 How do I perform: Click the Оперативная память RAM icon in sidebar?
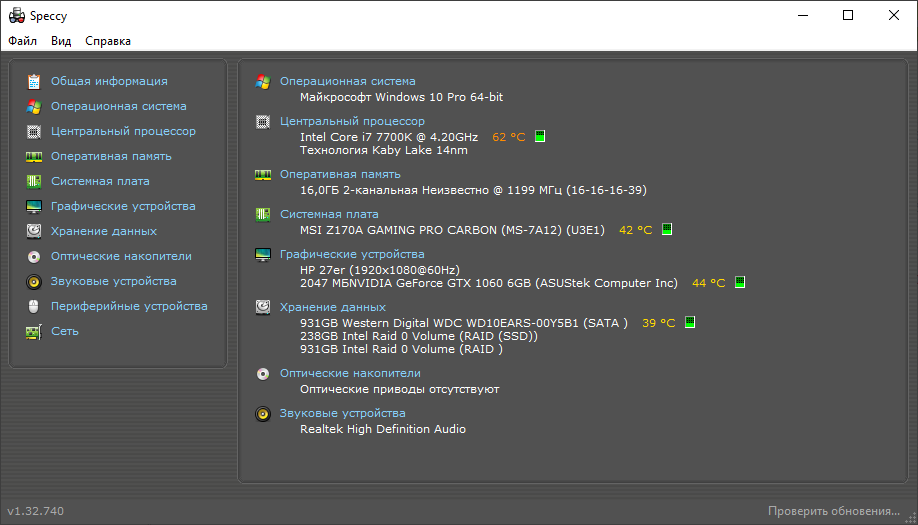click(34, 156)
